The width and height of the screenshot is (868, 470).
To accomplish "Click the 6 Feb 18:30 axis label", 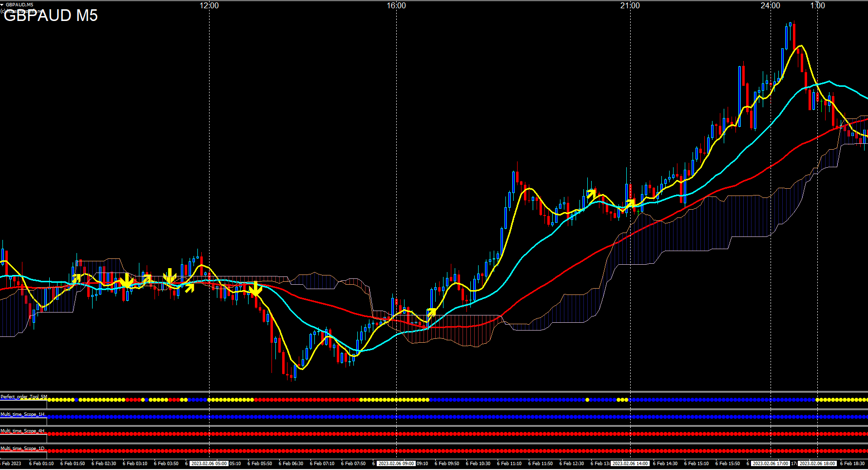I will 852,464.
